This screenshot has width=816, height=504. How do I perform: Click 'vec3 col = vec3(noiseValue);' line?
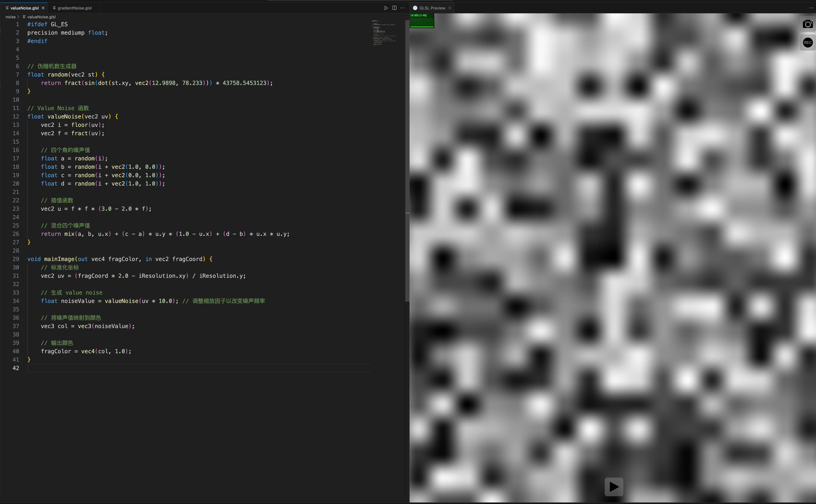[x=88, y=326]
